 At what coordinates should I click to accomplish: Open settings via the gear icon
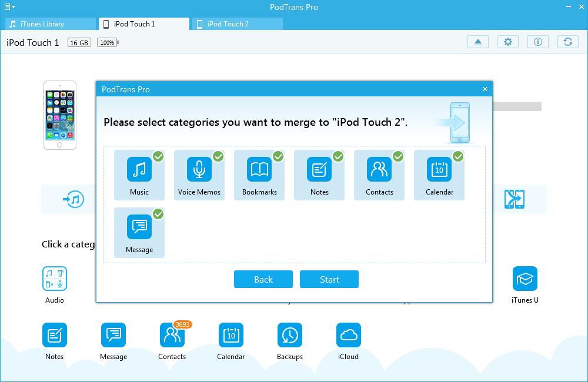click(508, 42)
